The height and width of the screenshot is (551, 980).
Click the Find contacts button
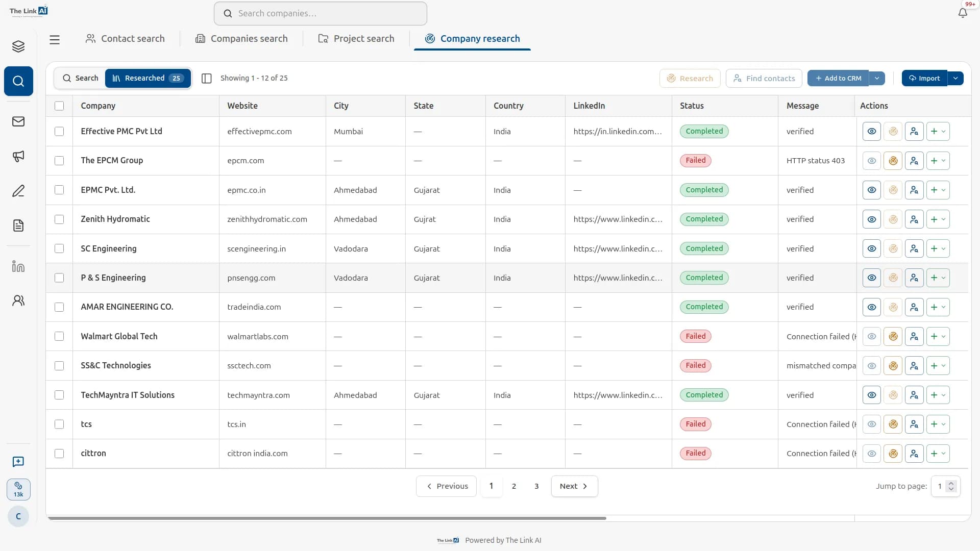[764, 79]
